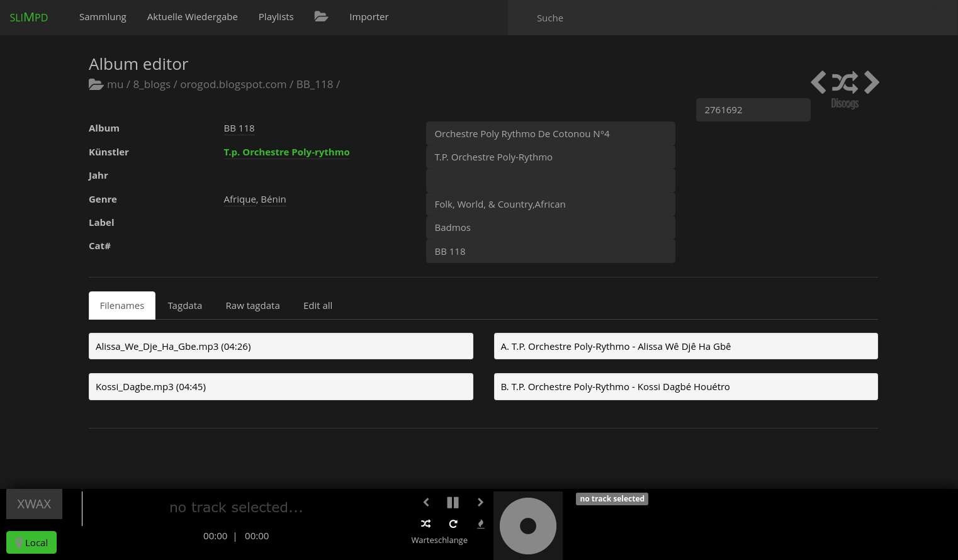The height and width of the screenshot is (560, 958).
Task: Toggle the flame icon in player controls
Action: point(480,524)
